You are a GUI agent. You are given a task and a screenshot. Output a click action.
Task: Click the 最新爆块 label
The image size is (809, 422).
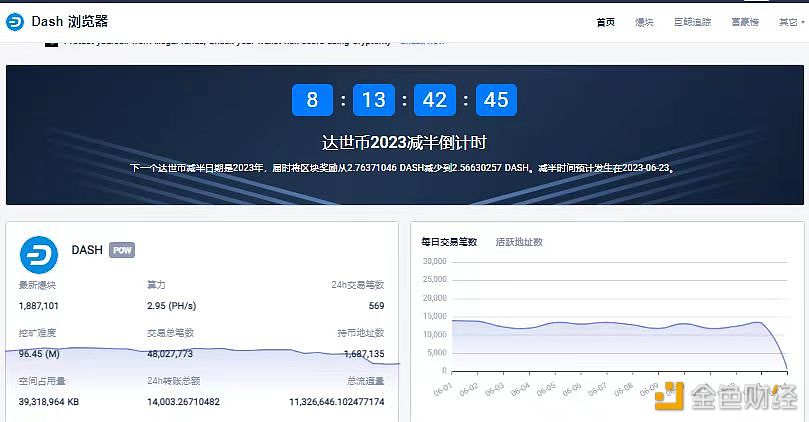point(37,285)
